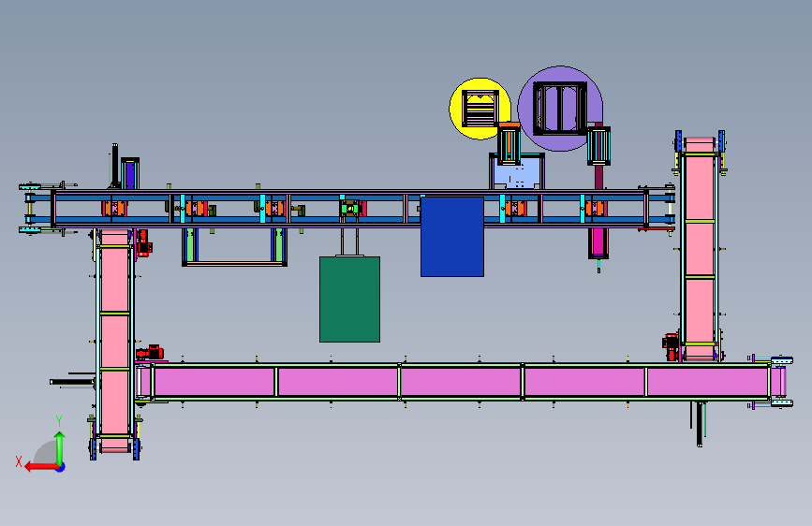Select the dark blue rectangular panel
The width and height of the screenshot is (812, 526).
[452, 236]
